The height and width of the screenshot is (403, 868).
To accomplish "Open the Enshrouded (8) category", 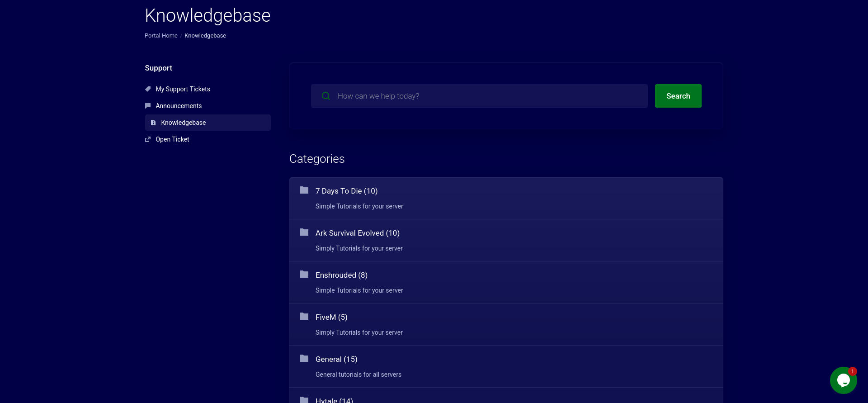I will coord(341,275).
